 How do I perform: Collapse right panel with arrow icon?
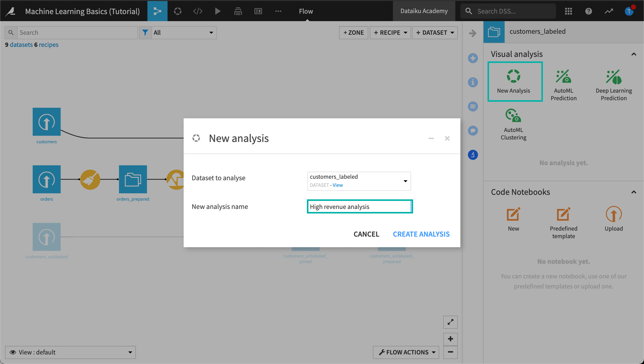[473, 33]
